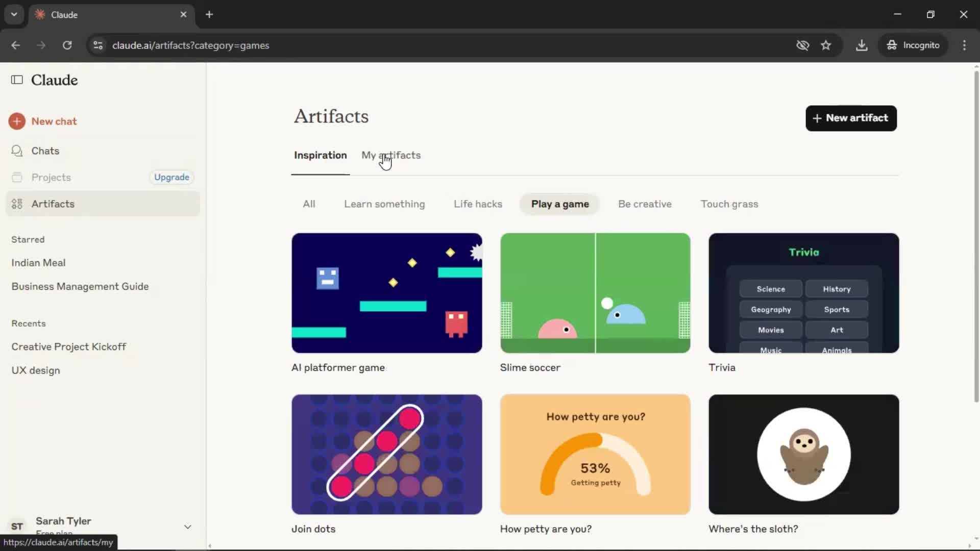980x551 pixels.
Task: Click the Incognito indicator button
Action: tap(913, 45)
